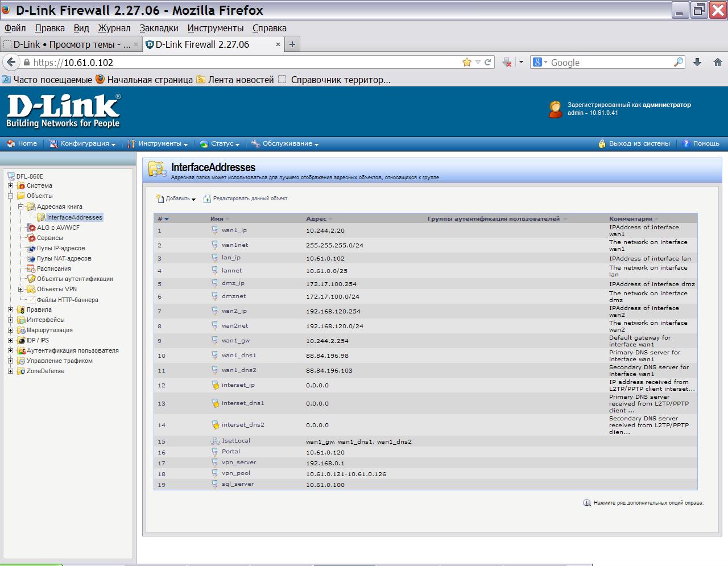
Task: Open the Конфигурация menu
Action: pos(83,144)
